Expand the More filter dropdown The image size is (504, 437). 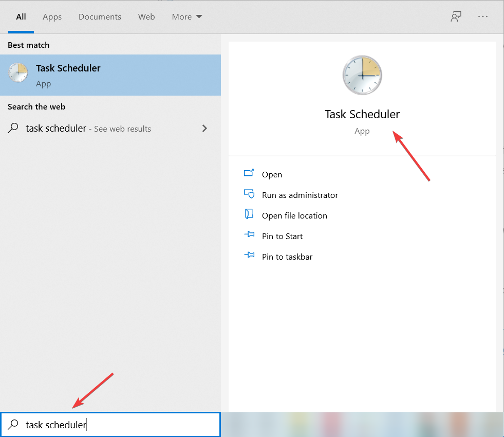186,17
